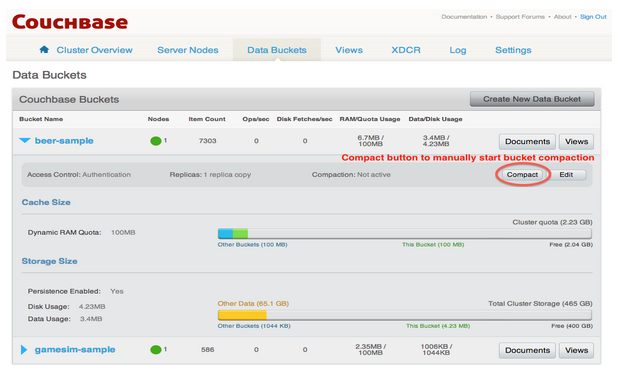Click the 6.7MB / 100MB RAM usage value
The height and width of the screenshot is (371, 618).
click(370, 141)
